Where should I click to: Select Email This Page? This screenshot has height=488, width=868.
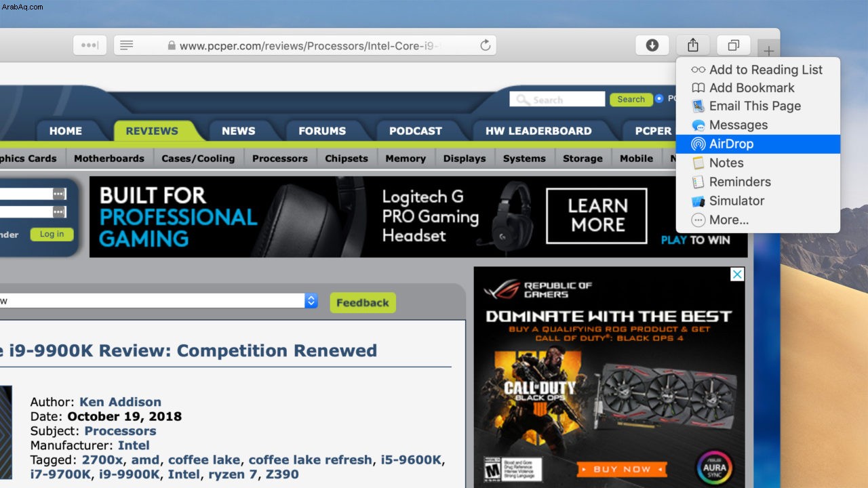[x=758, y=106]
